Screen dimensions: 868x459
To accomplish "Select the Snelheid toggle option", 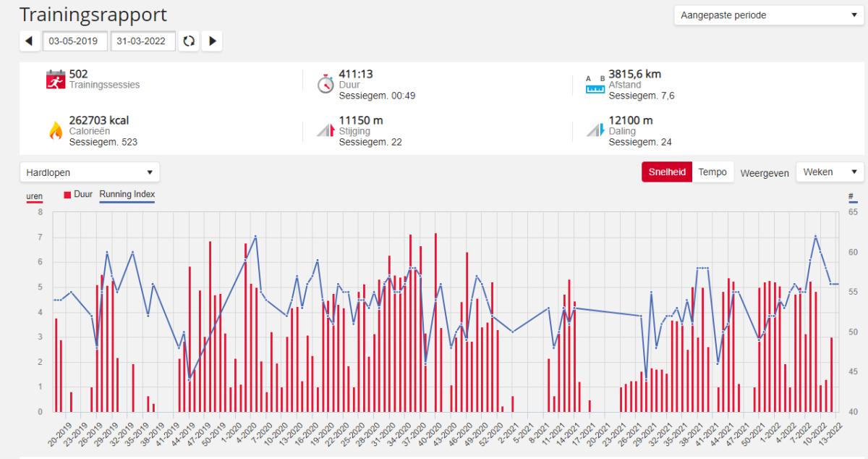I will (x=666, y=172).
